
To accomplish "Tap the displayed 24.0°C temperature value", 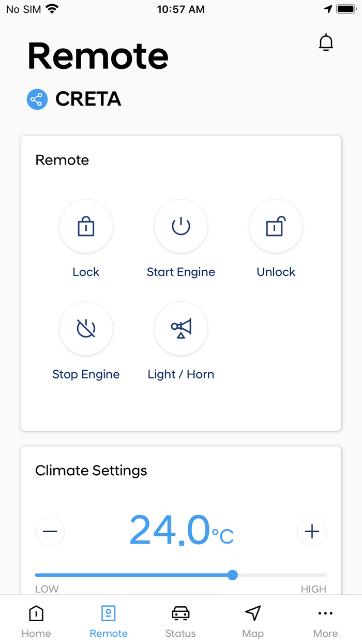I will tap(181, 530).
